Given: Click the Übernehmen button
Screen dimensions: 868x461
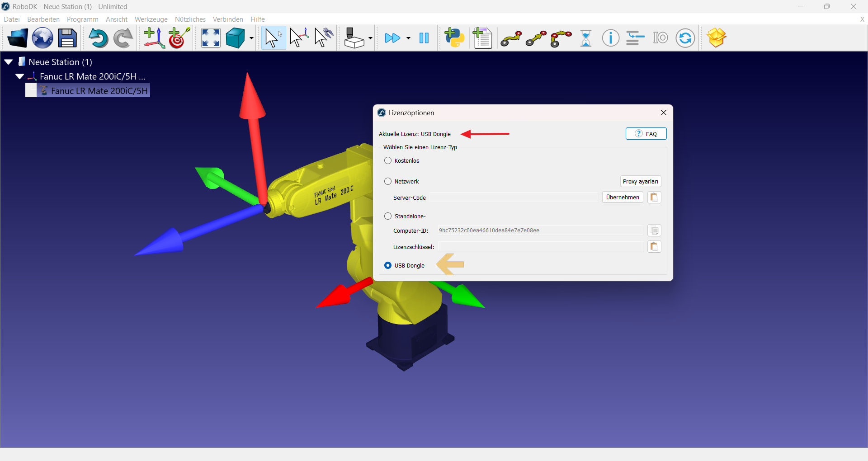Looking at the screenshot, I should coord(623,197).
